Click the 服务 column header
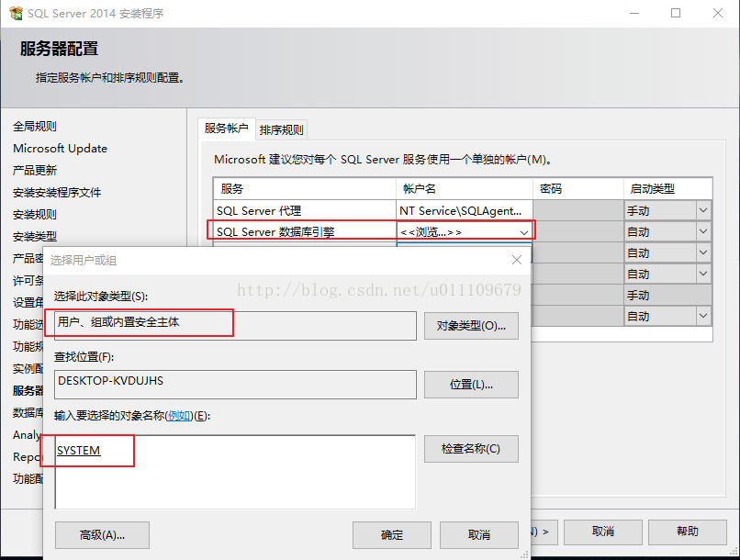This screenshot has height=560, width=740. pyautogui.click(x=305, y=189)
